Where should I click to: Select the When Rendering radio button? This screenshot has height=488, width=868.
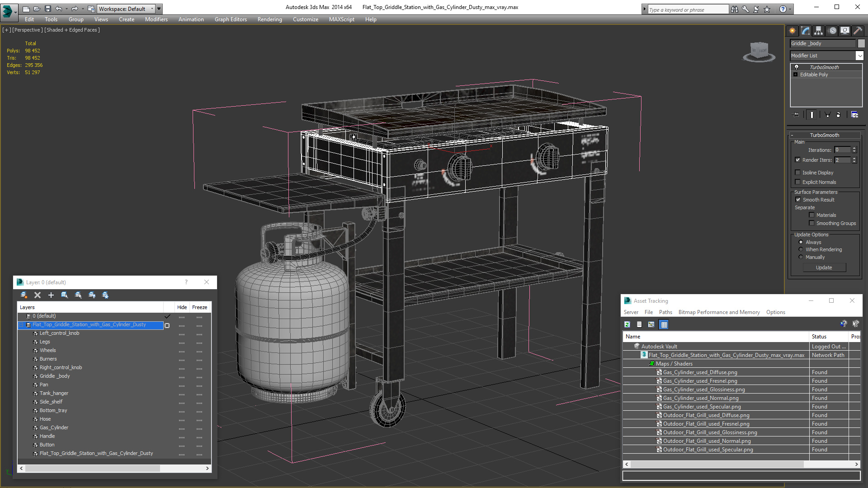(x=801, y=249)
